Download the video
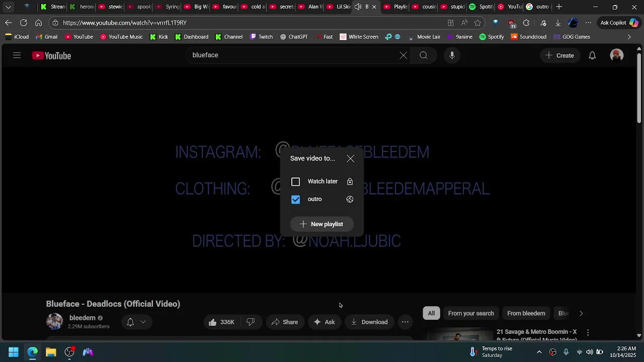The image size is (644, 362). [369, 322]
